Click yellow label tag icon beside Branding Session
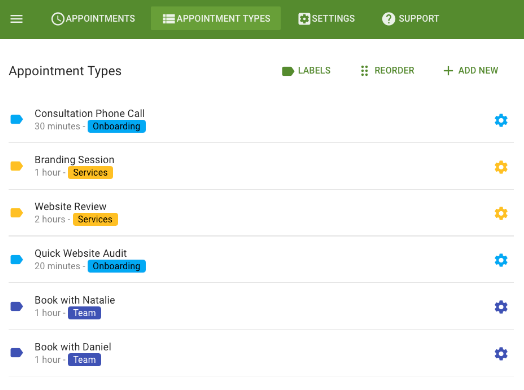Screen dimensions: 524x390 click(16, 166)
